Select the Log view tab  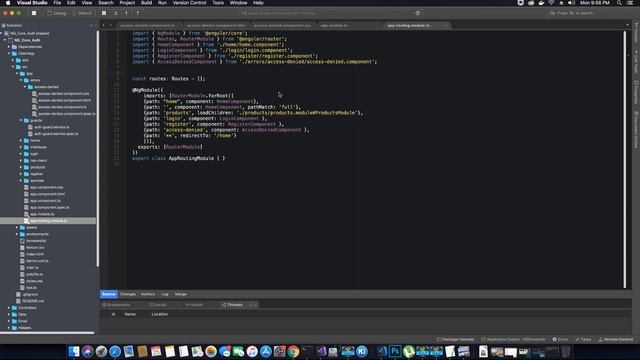pyautogui.click(x=165, y=294)
